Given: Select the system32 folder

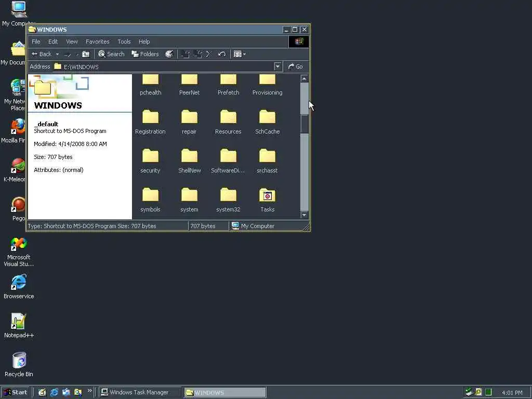Looking at the screenshot, I should [229, 200].
